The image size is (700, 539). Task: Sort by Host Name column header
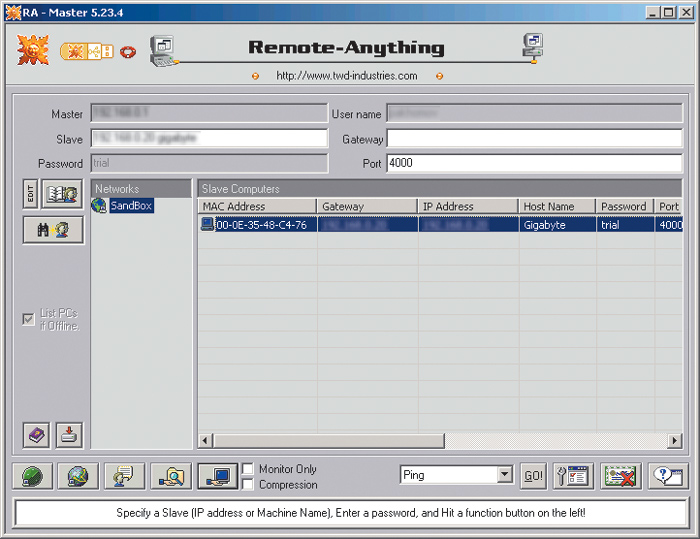557,206
